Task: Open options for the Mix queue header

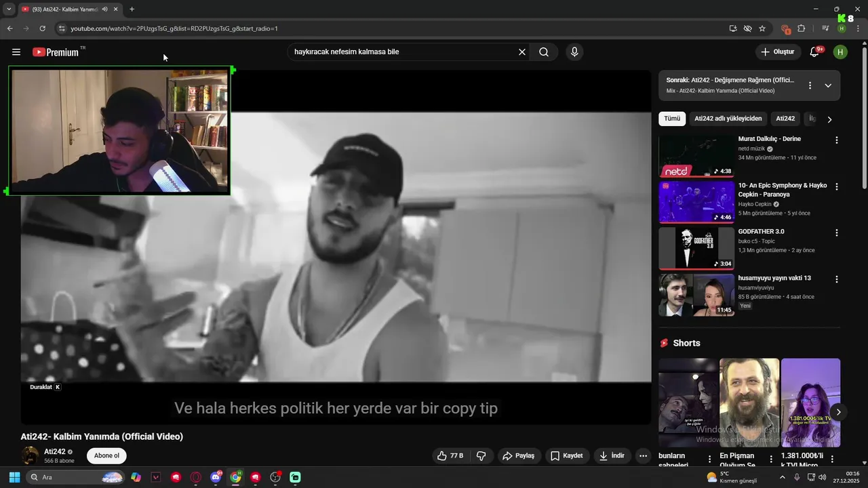Action: (810, 85)
